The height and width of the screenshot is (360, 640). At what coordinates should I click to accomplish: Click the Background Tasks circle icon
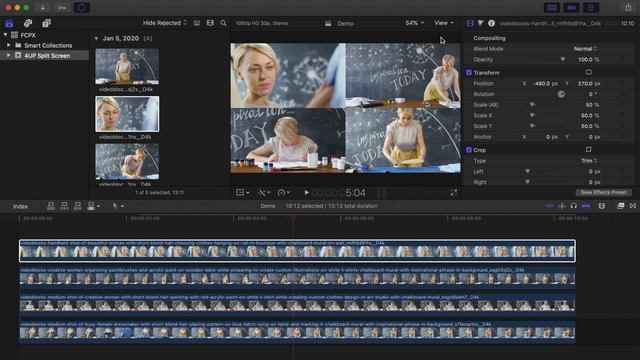pos(81,7)
